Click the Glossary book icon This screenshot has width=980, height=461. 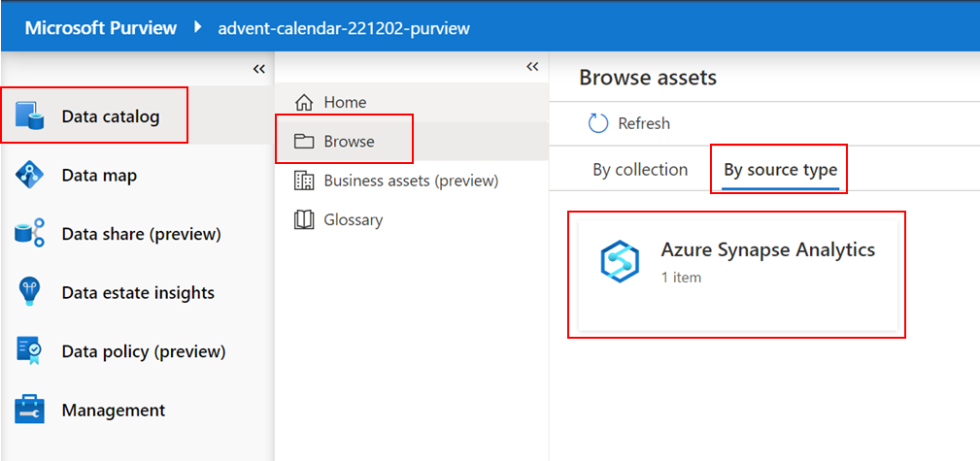[304, 220]
